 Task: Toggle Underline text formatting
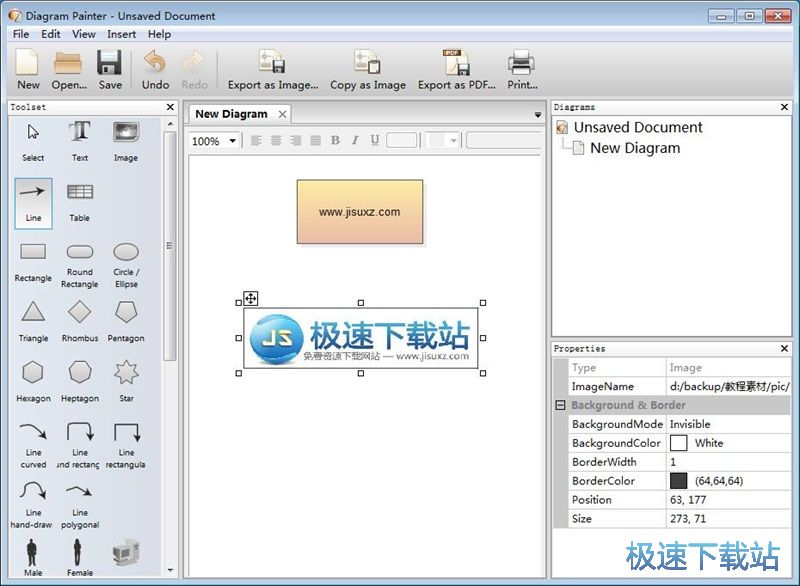click(375, 140)
